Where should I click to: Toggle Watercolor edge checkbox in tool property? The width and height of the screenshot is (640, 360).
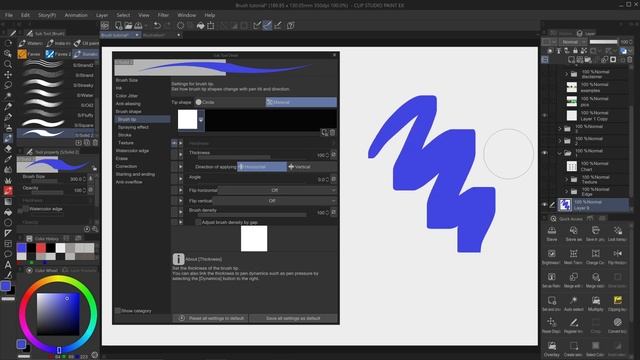(25, 209)
